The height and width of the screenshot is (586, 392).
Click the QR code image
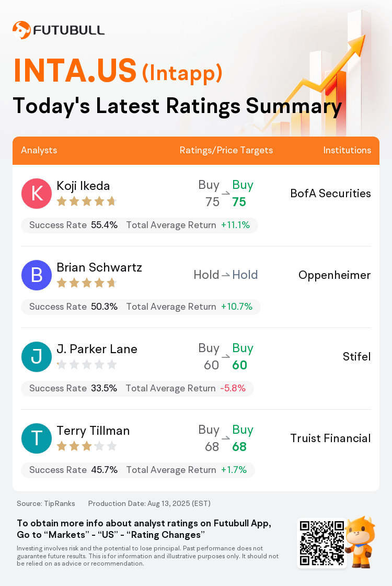(x=322, y=543)
